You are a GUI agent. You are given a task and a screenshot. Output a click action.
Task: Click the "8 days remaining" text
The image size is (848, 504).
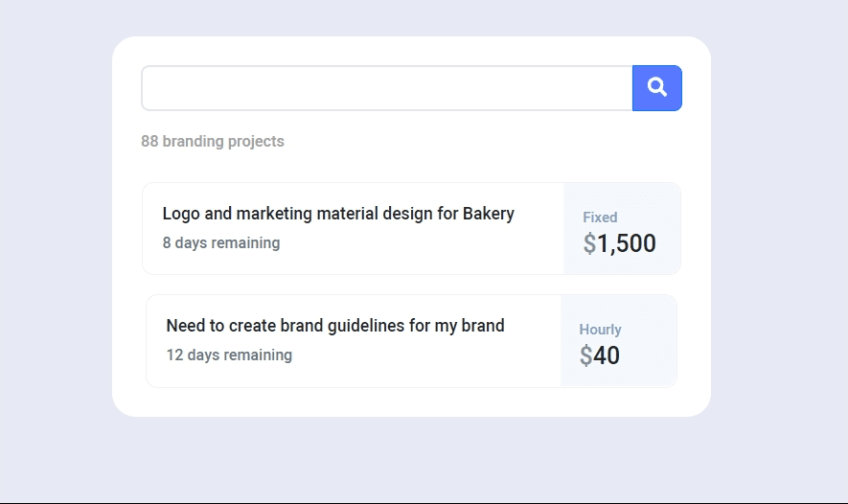[221, 242]
